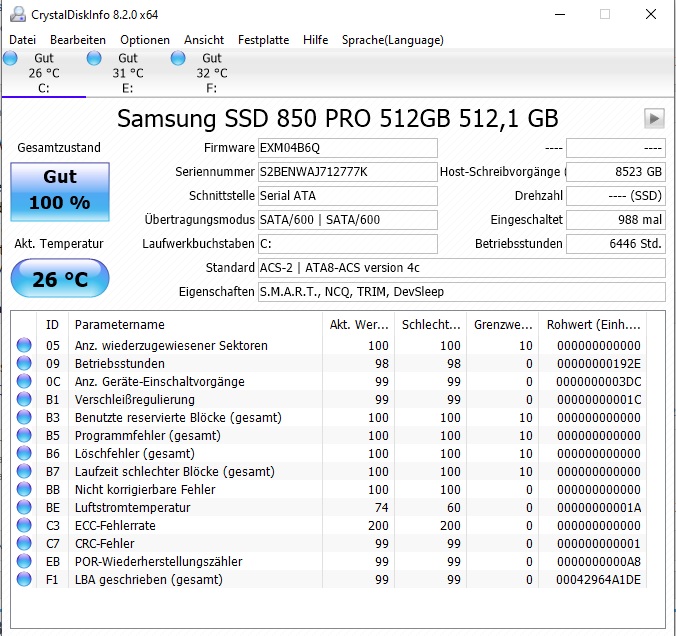Click the Seriennummer field S2BENWAJ712777K
The image size is (676, 636).
(x=347, y=172)
